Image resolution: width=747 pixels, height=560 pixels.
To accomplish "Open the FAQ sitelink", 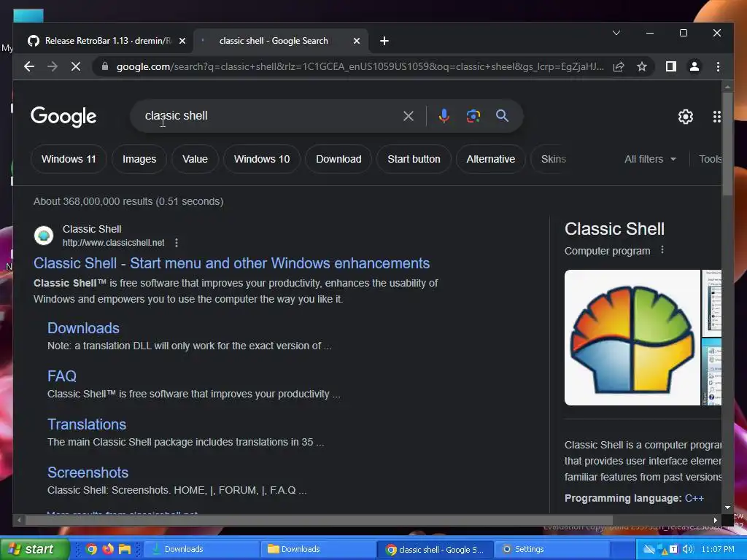I will pyautogui.click(x=62, y=376).
